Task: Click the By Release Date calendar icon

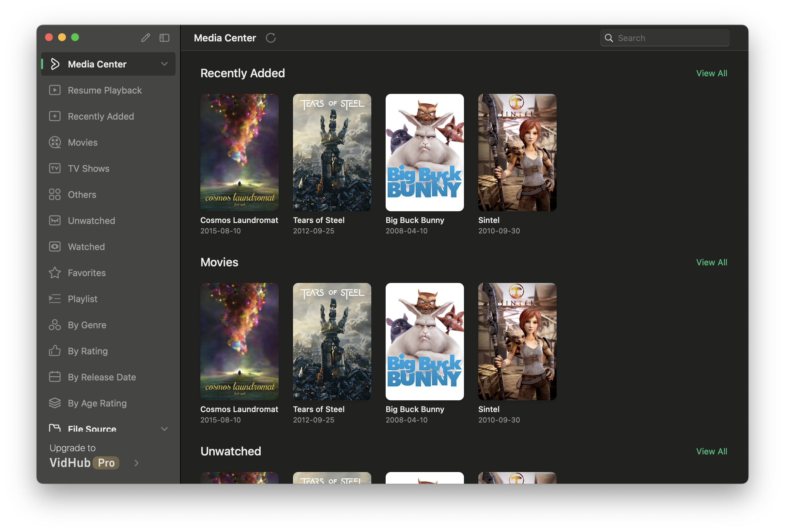Action: (55, 377)
